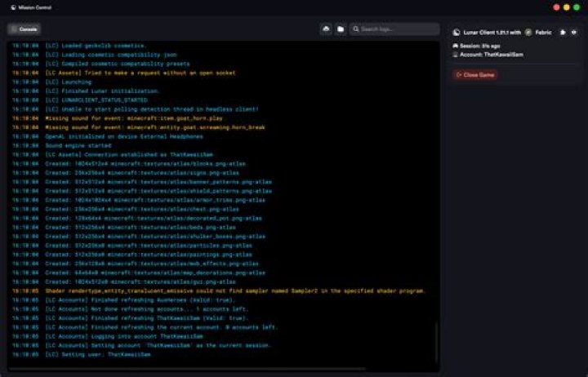Click the Fabric loader round icon
The image size is (588, 377).
[528, 33]
